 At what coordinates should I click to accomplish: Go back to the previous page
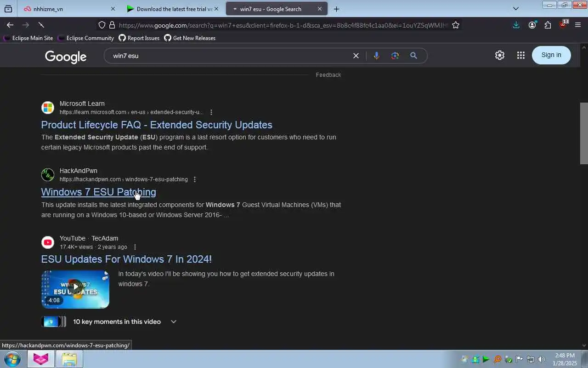10,25
